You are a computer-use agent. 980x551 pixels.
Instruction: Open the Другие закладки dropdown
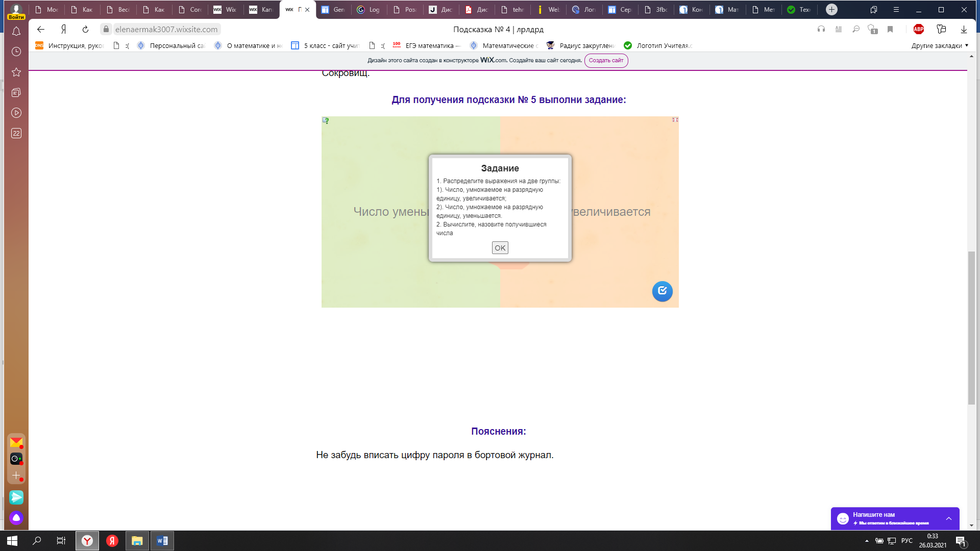tap(940, 45)
